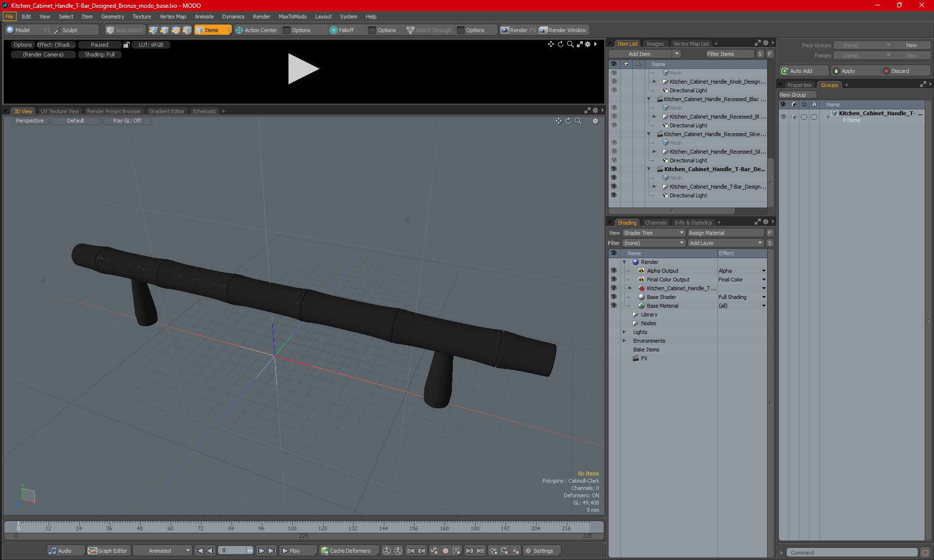Click the Render F9 button
This screenshot has width=934, height=560.
(518, 30)
